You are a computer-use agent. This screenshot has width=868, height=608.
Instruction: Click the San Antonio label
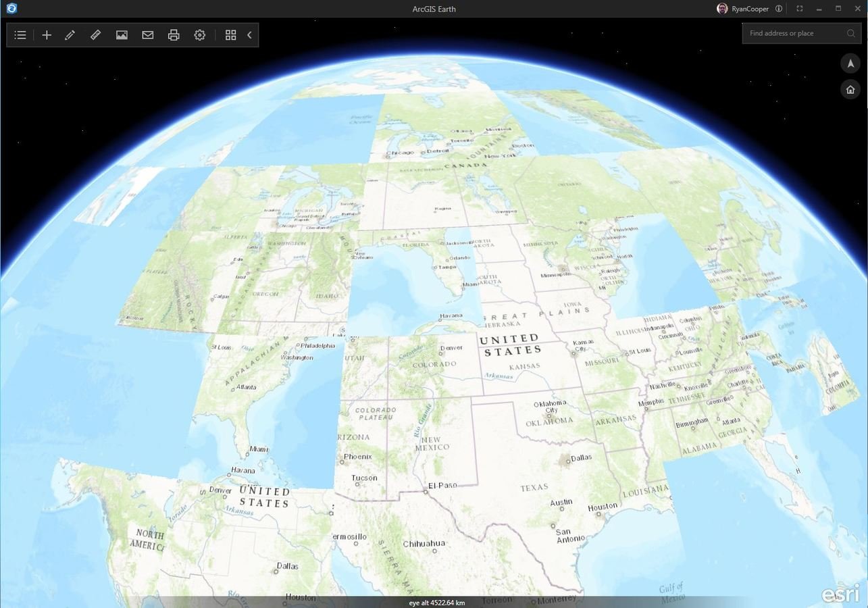570,536
